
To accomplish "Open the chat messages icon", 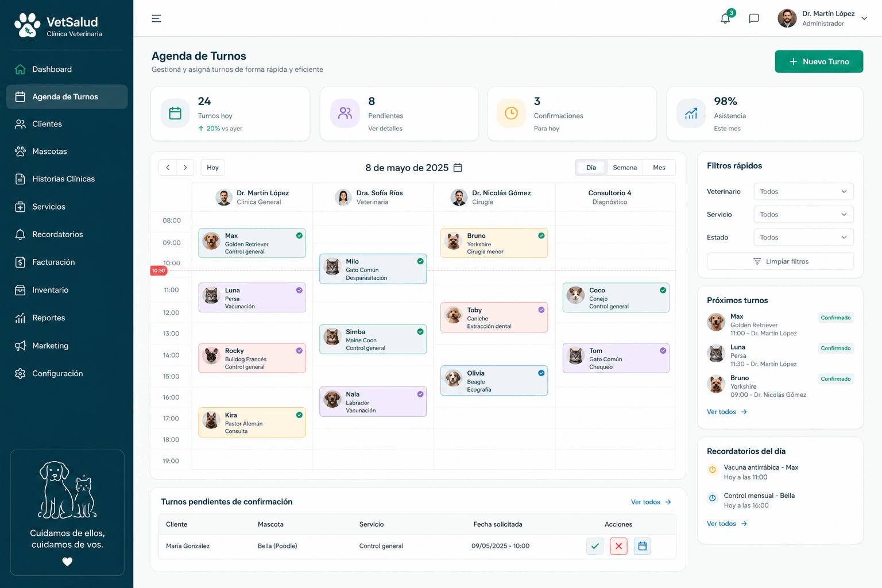I will 754,18.
